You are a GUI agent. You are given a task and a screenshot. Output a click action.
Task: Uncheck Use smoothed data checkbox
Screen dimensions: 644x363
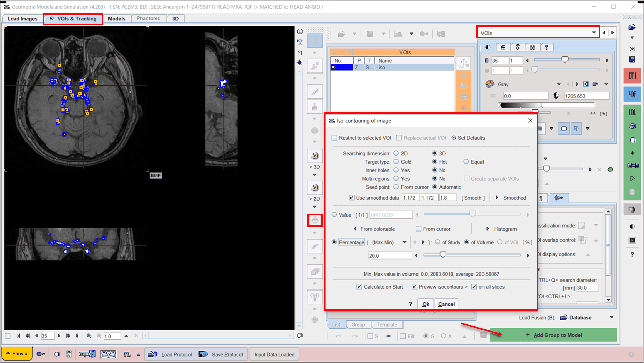coord(352,198)
